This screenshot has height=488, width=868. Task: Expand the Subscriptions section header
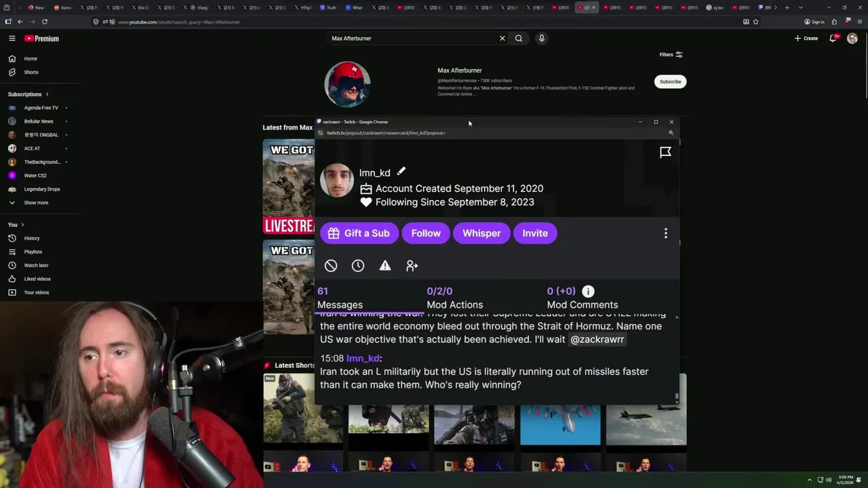(x=28, y=94)
